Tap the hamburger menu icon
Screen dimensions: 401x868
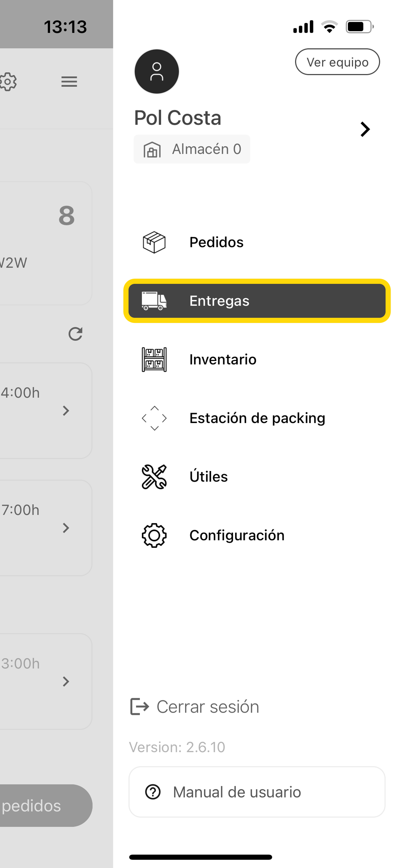(69, 82)
